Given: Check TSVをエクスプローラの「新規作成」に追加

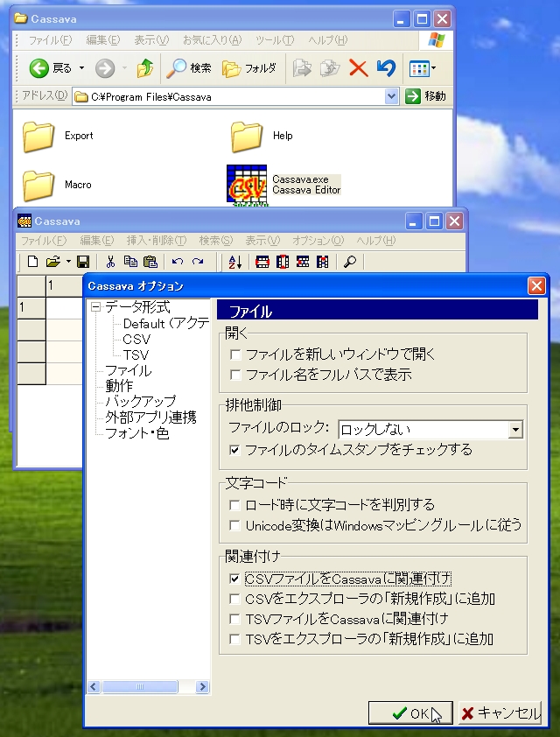Looking at the screenshot, I should 234,639.
